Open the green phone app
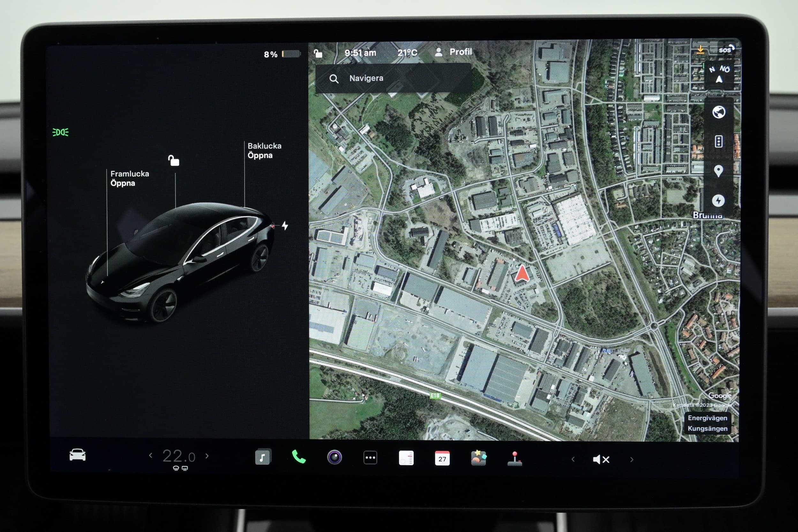The image size is (798, 532). [x=298, y=457]
